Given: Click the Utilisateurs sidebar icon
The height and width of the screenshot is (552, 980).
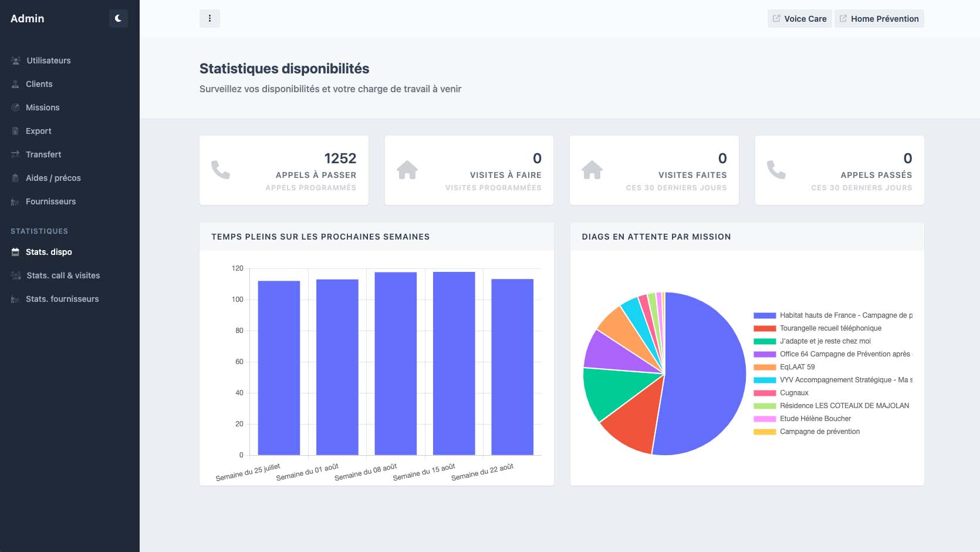Looking at the screenshot, I should pos(16,60).
